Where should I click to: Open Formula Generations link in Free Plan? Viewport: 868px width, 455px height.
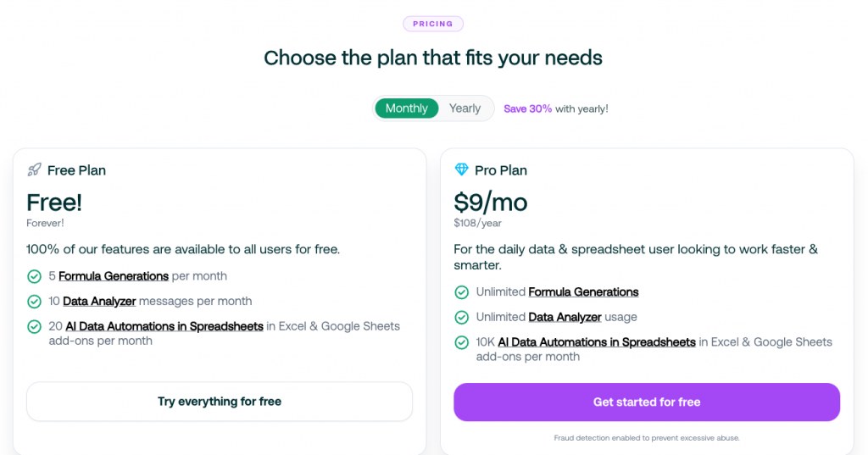tap(114, 276)
